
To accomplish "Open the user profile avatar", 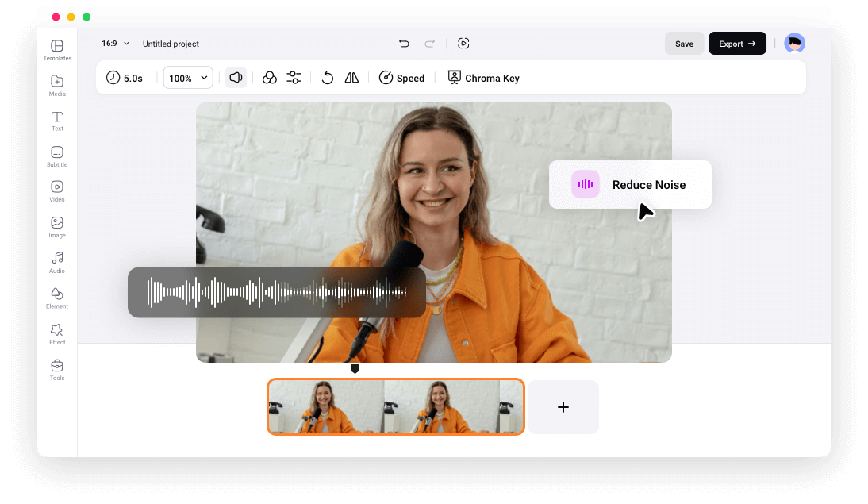I will 794,43.
